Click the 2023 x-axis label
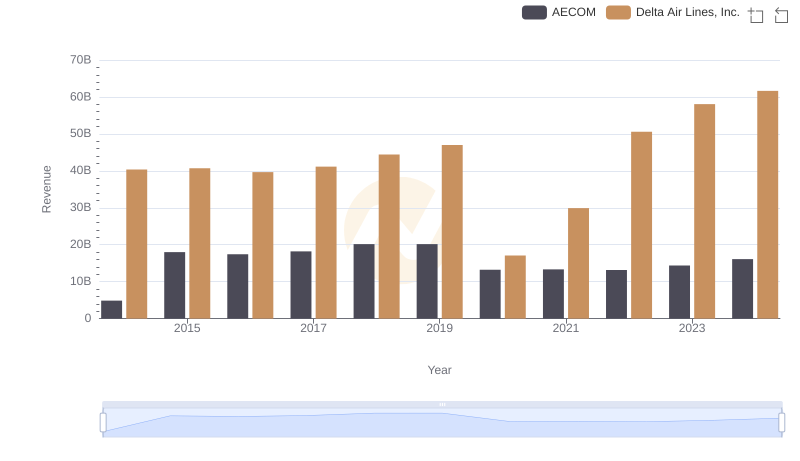The image size is (800, 461). (x=692, y=328)
